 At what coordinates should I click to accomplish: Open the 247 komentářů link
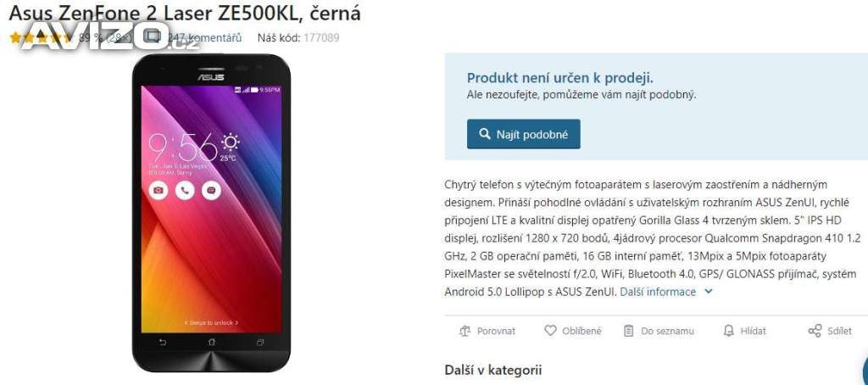pyautogui.click(x=204, y=37)
